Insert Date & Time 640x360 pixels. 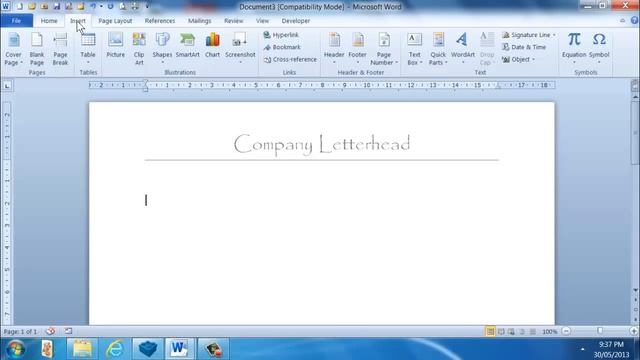coord(524,47)
